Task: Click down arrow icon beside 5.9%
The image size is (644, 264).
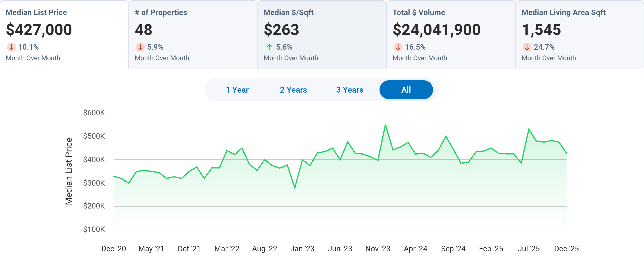Action: 140,47
